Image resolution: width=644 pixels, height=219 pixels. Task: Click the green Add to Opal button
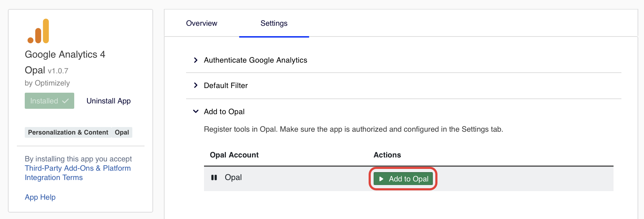403,179
